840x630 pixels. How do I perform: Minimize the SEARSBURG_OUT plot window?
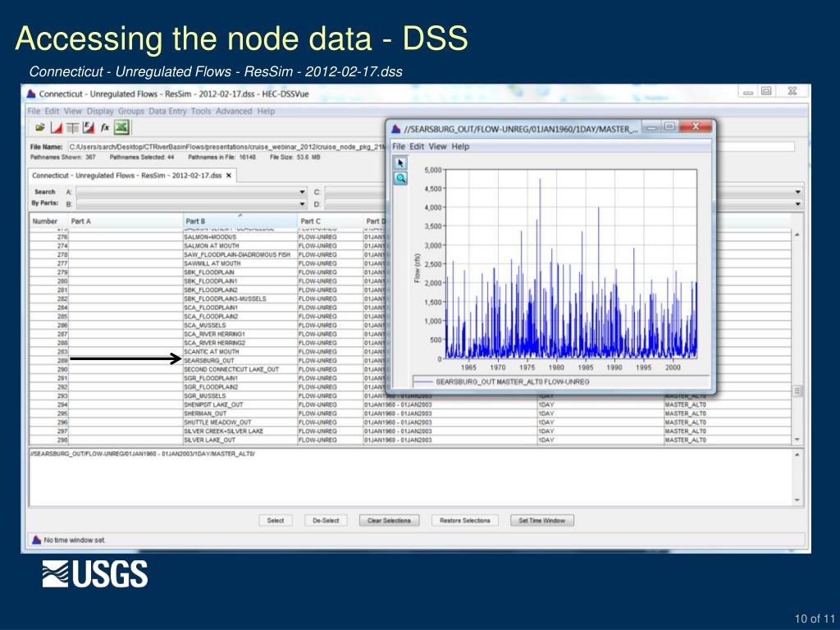pos(651,127)
